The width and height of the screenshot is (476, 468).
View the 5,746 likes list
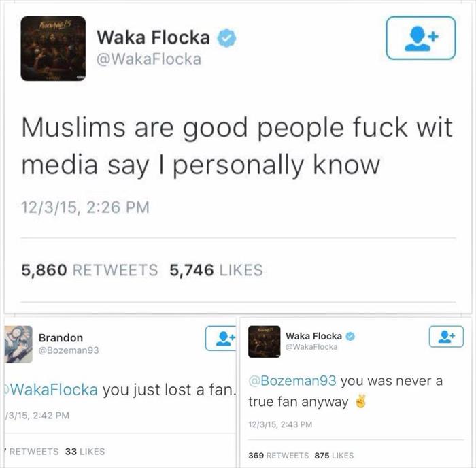(x=216, y=270)
